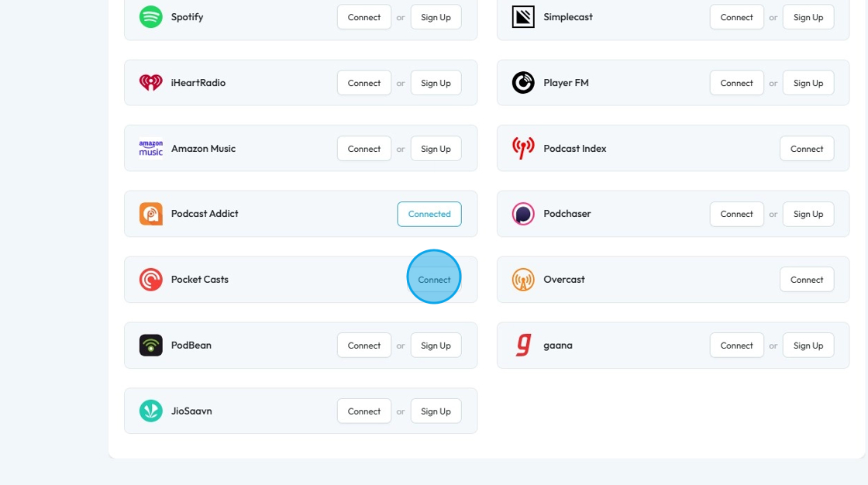Click the JioSaavn teal icon
Screen dimensions: 868x485
coord(151,411)
